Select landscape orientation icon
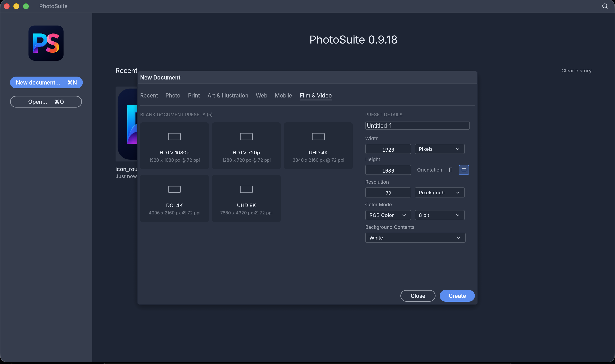615x364 pixels. pyautogui.click(x=464, y=170)
